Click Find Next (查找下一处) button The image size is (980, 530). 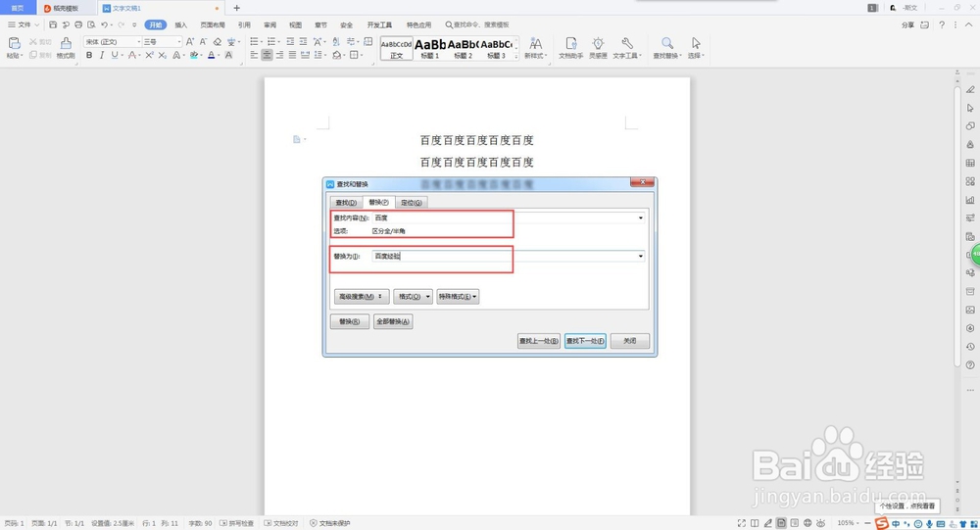click(x=586, y=341)
